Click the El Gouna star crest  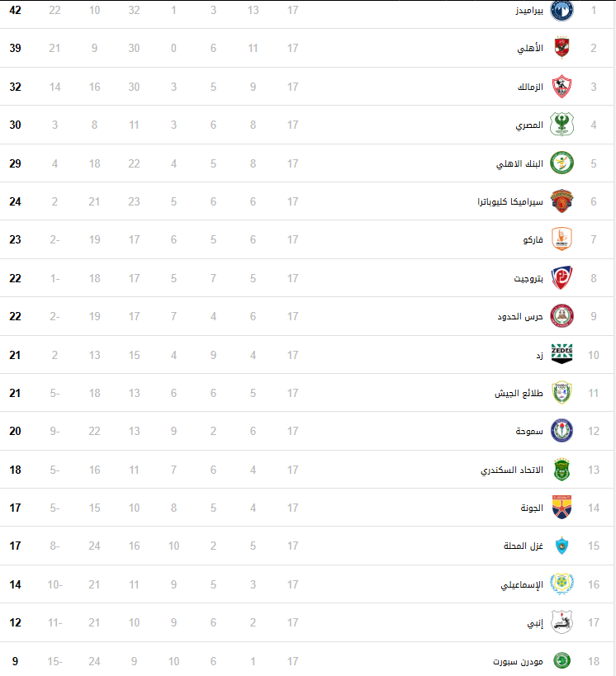coord(562,508)
